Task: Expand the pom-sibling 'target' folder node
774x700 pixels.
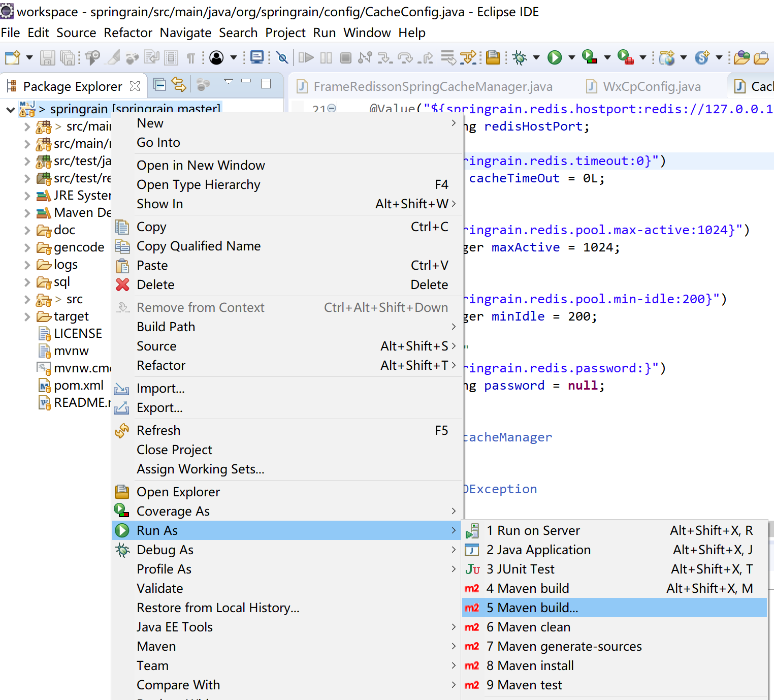Action: tap(27, 316)
